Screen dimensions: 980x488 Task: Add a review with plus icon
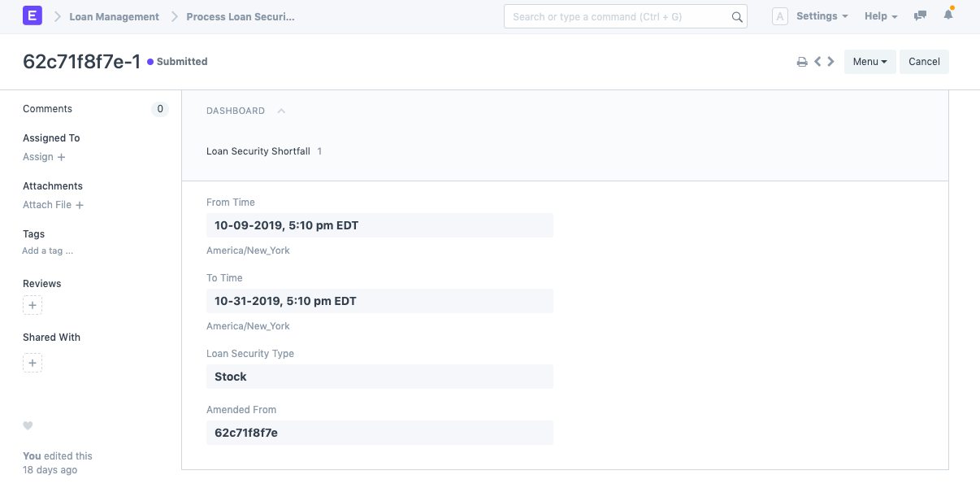point(33,306)
